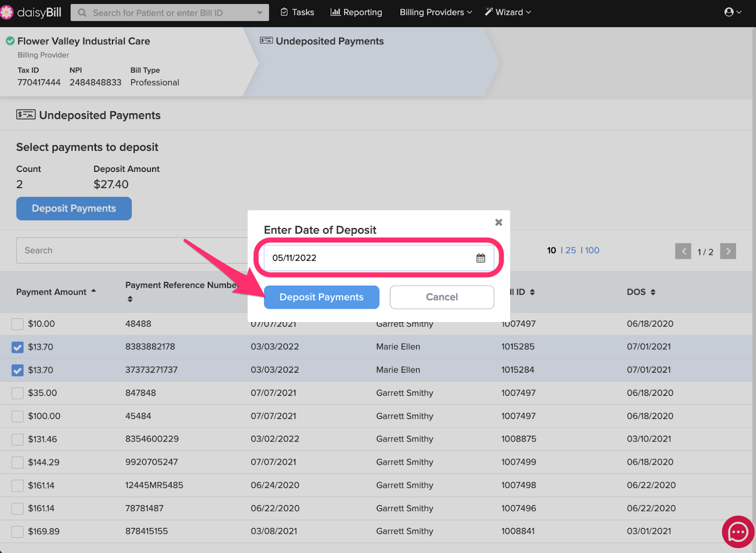Click reference number 847848
The width and height of the screenshot is (756, 553).
[x=140, y=393]
